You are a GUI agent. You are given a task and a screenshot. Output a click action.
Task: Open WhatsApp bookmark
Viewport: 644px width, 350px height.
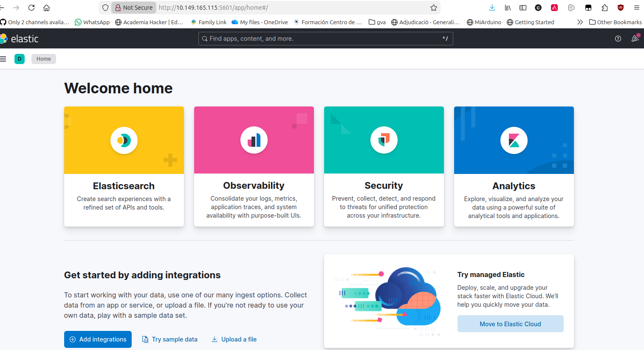[x=92, y=22]
